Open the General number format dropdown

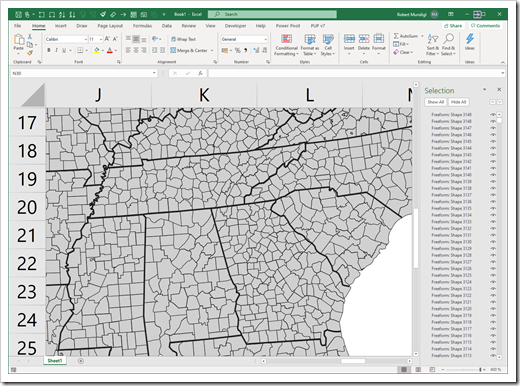coord(265,39)
